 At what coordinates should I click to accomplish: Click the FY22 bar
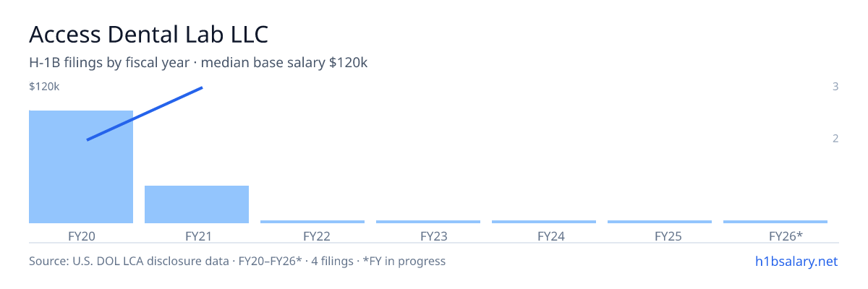point(312,222)
